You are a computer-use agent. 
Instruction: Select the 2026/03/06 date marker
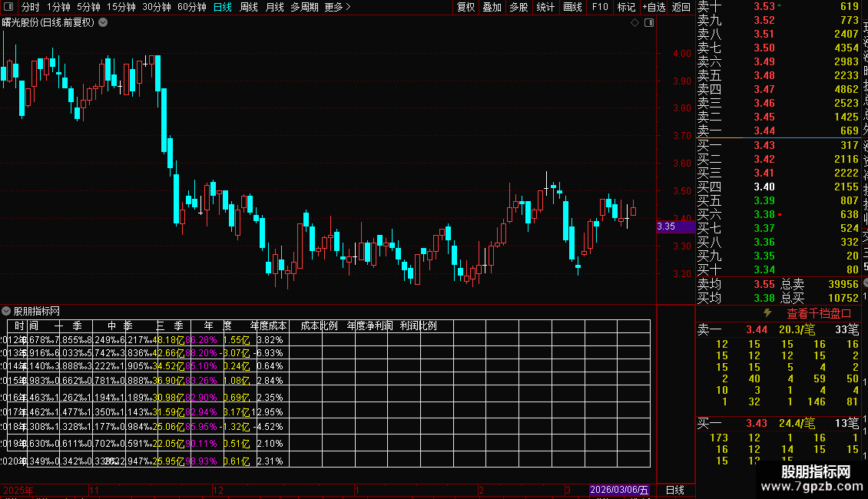619,490
